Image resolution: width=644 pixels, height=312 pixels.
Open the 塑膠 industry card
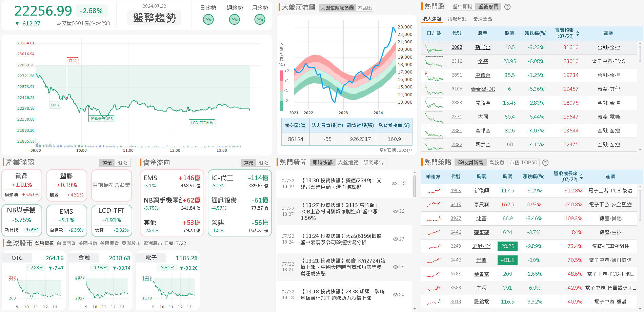pyautogui.click(x=66, y=185)
